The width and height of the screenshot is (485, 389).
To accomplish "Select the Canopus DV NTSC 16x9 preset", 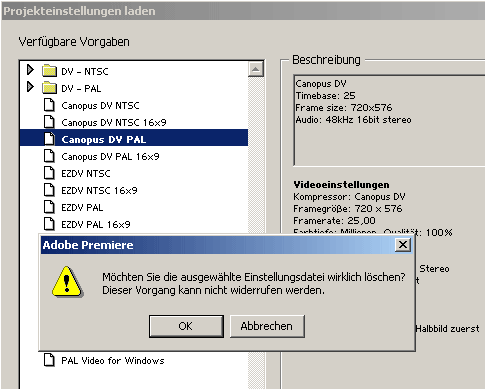I will (x=114, y=123).
